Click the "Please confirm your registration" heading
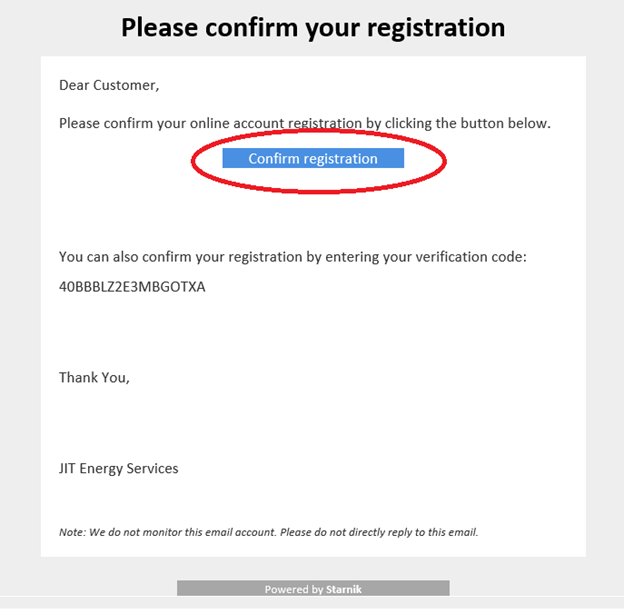 [x=312, y=26]
